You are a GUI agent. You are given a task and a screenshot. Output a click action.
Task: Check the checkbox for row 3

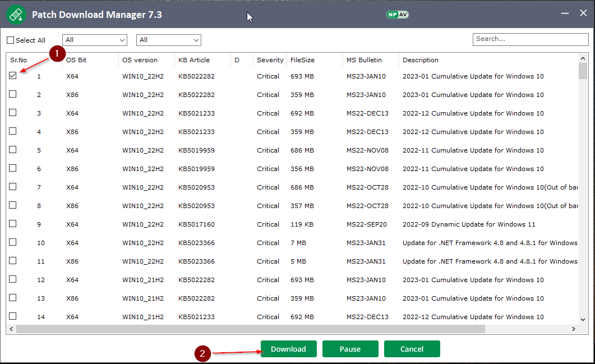click(13, 113)
